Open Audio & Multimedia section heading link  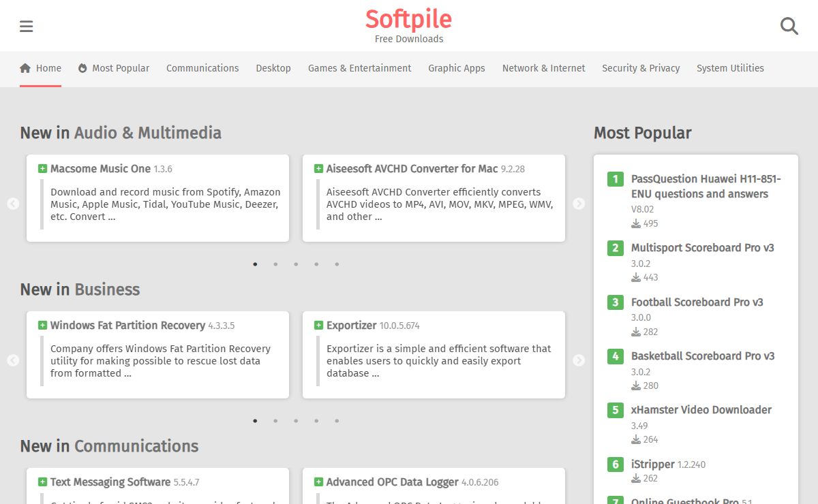click(148, 133)
